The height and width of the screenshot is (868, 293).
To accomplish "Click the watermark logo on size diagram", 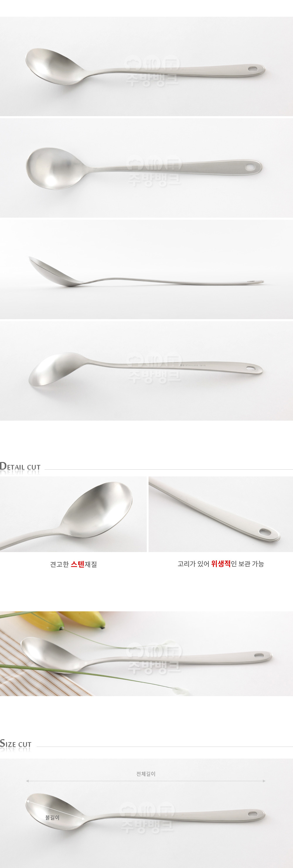I will [x=147, y=818].
